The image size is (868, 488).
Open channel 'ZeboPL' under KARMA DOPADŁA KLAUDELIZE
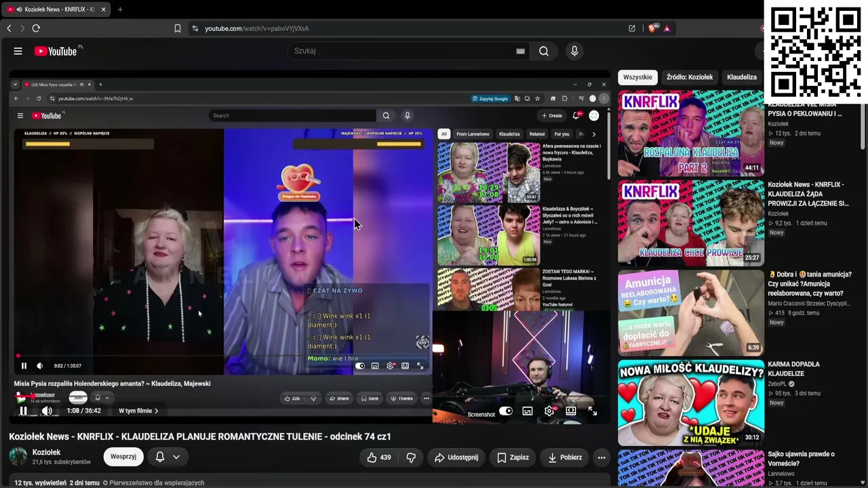click(x=778, y=384)
